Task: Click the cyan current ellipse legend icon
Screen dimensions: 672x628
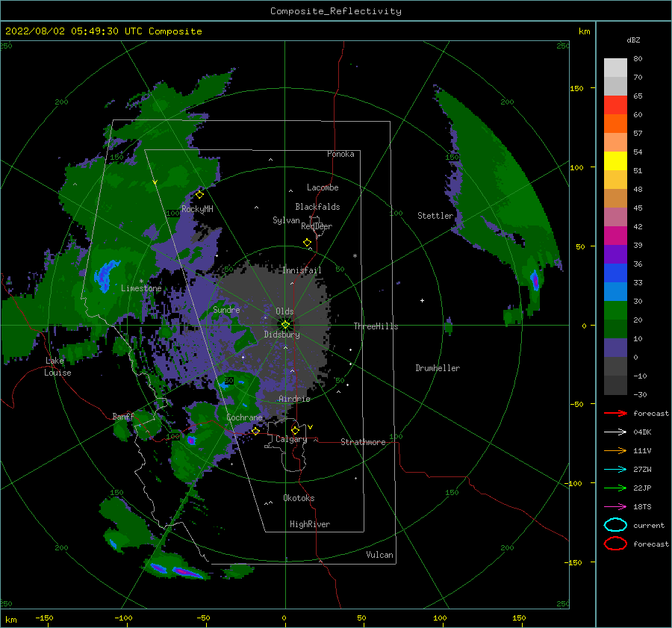Action: 615,525
